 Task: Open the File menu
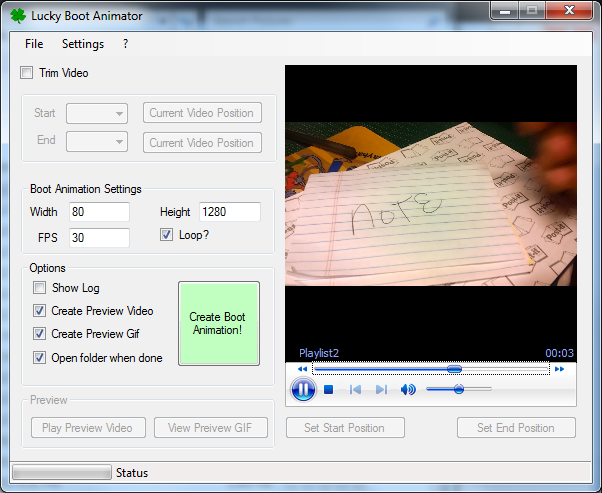(x=34, y=44)
